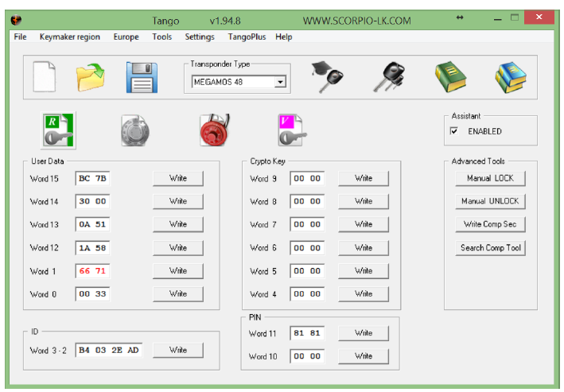Click Write button for Word 7
The width and height of the screenshot is (564, 392).
[x=364, y=224]
